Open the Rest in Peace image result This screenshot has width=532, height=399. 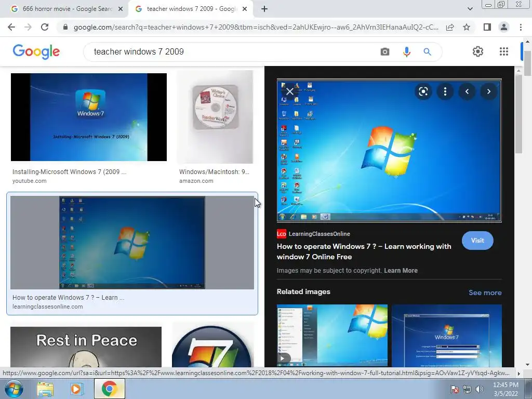point(86,347)
